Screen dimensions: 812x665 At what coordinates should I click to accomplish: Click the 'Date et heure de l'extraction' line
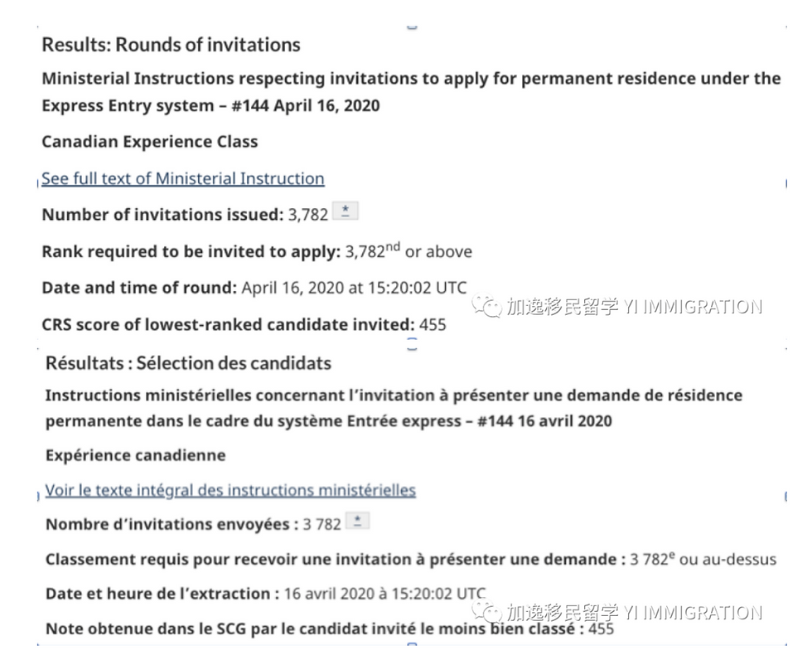(x=265, y=594)
